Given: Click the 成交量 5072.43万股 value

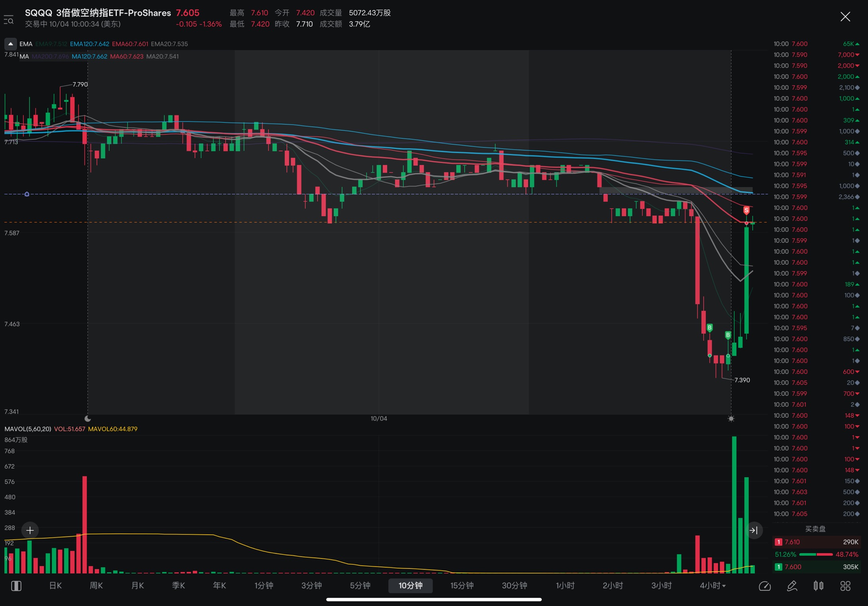Looking at the screenshot, I should pyautogui.click(x=369, y=13).
